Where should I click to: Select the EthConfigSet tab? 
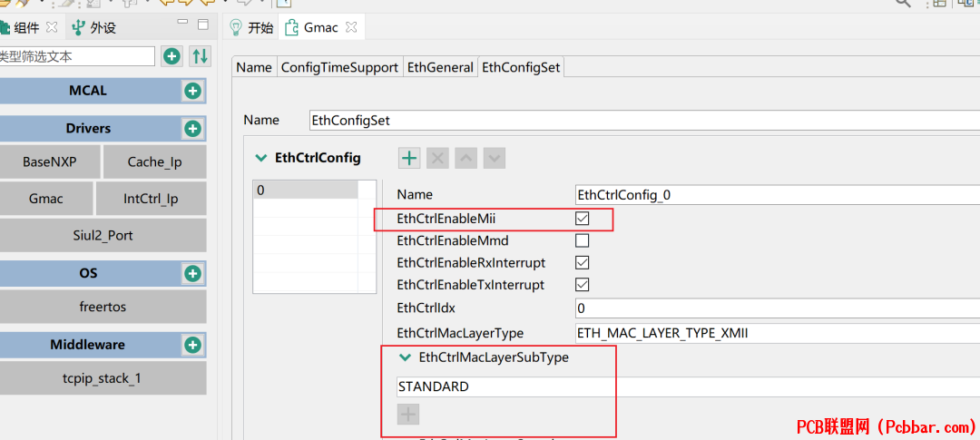click(x=522, y=67)
